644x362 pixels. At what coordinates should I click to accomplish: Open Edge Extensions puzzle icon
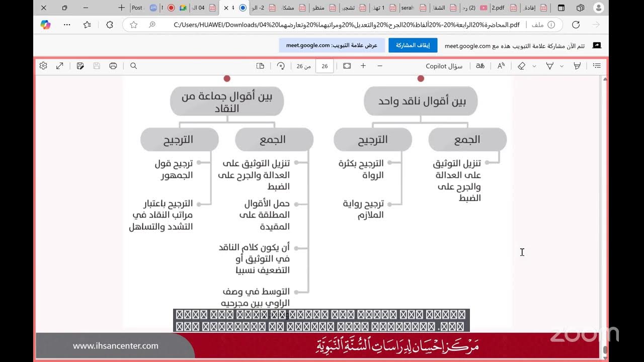click(109, 25)
